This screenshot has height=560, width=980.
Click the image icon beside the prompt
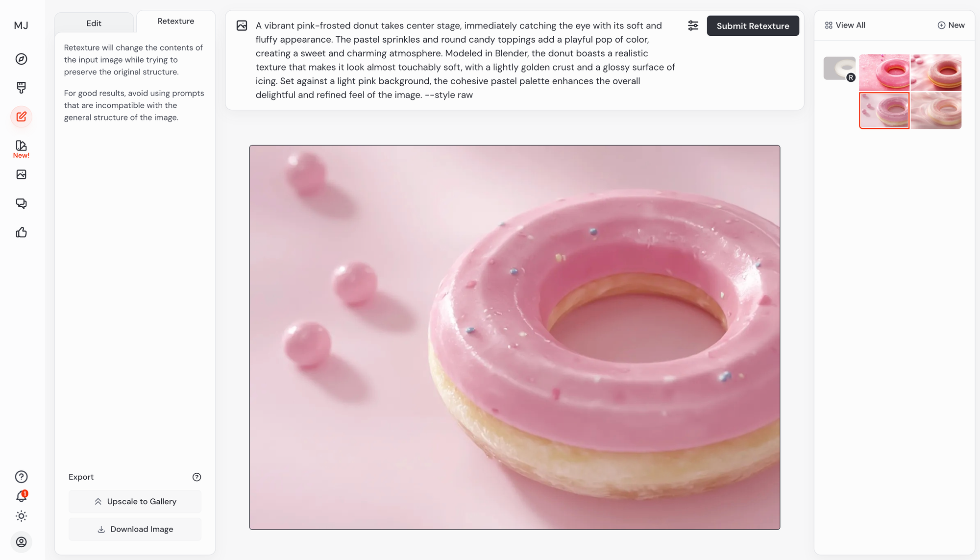tap(242, 25)
